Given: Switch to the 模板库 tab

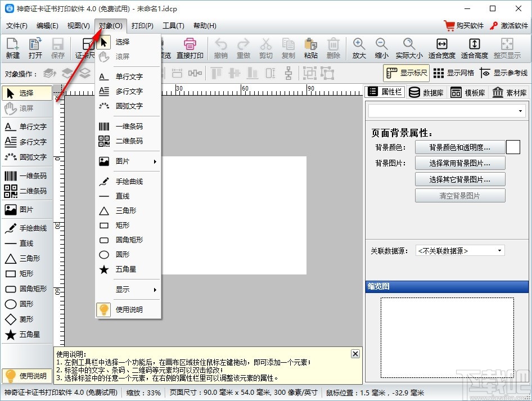Looking at the screenshot, I should 467,93.
